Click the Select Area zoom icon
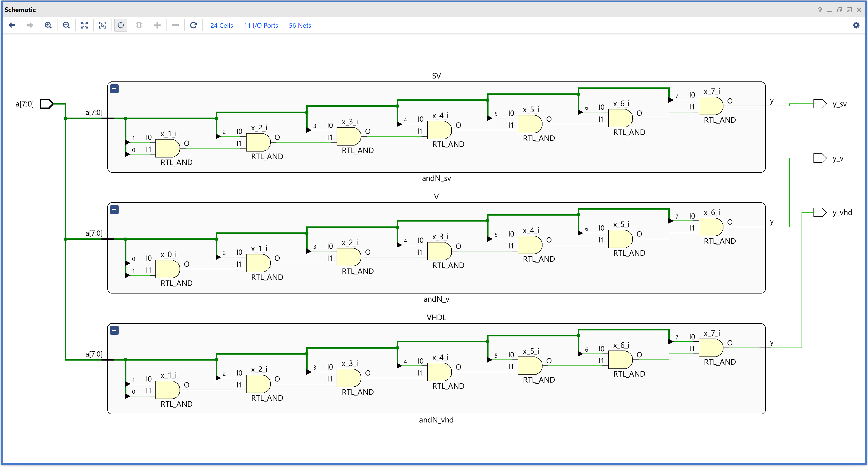This screenshot has height=467, width=868. tap(103, 25)
